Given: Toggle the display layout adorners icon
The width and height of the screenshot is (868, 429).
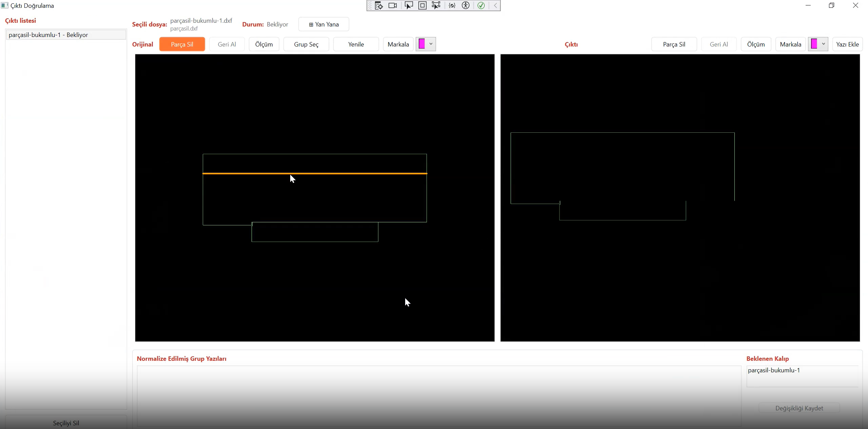Looking at the screenshot, I should [422, 5].
